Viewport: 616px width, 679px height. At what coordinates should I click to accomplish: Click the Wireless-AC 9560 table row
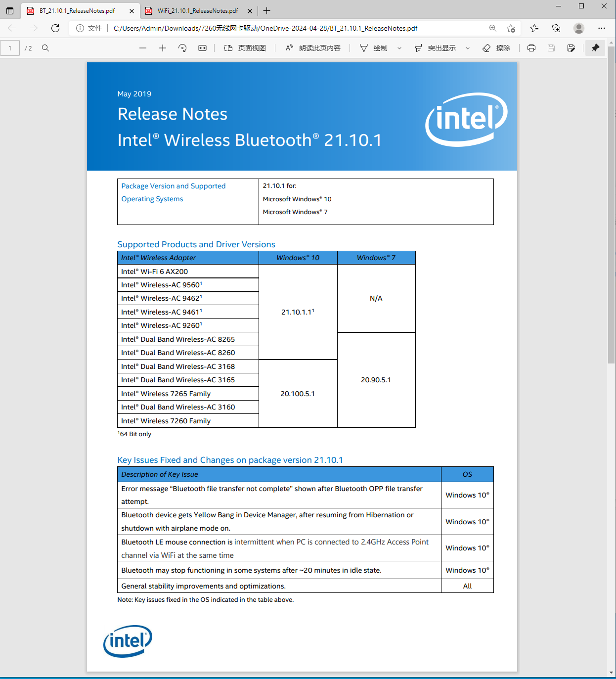click(188, 285)
